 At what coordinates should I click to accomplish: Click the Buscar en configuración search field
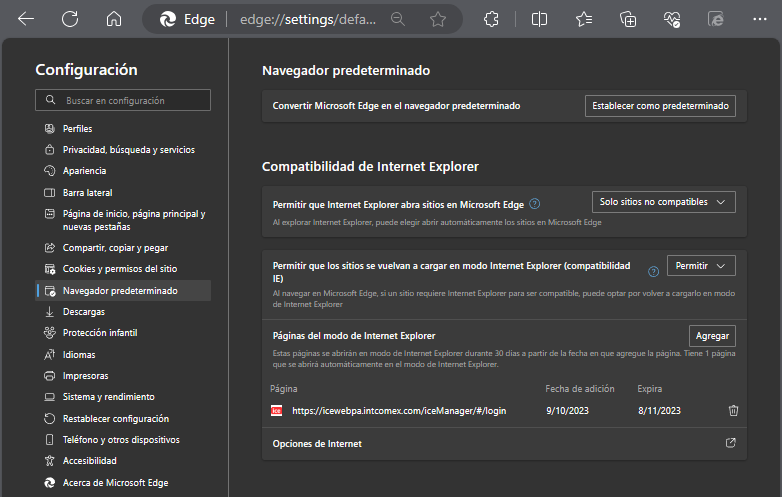tap(123, 100)
